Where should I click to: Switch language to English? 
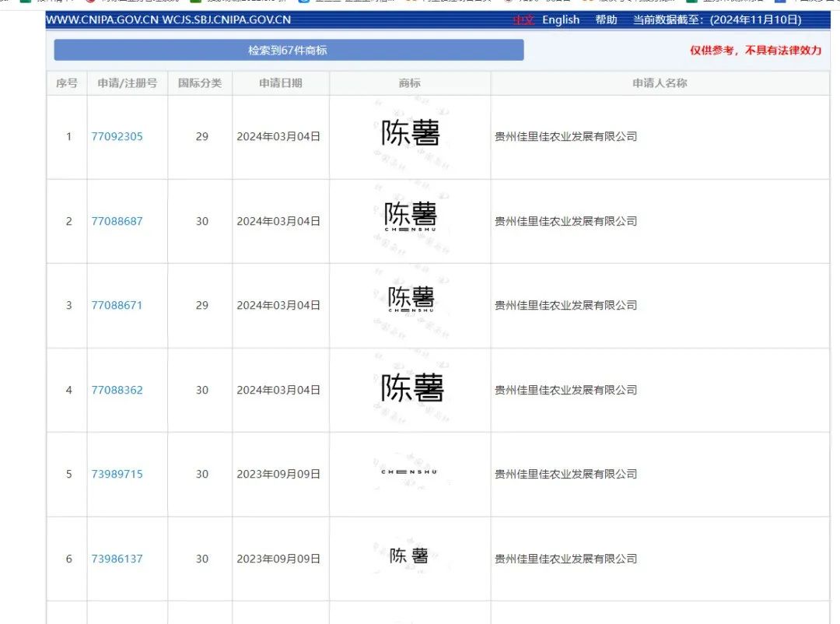click(560, 19)
